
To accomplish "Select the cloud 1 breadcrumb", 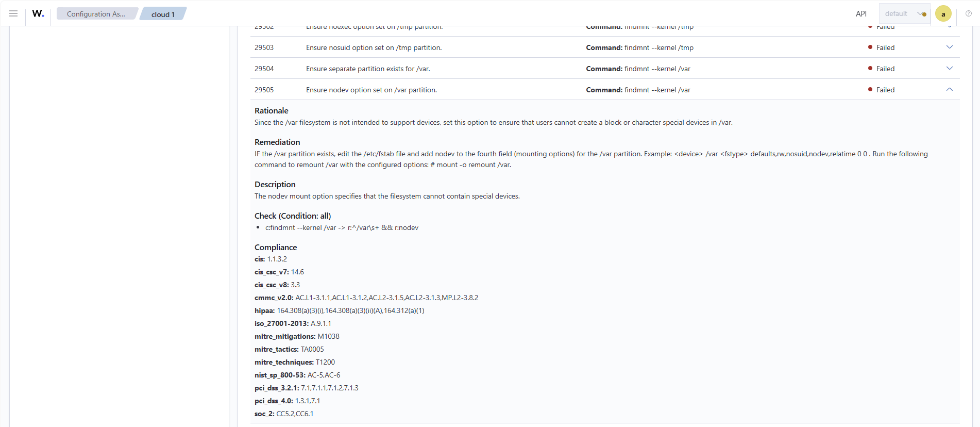I will (x=163, y=14).
